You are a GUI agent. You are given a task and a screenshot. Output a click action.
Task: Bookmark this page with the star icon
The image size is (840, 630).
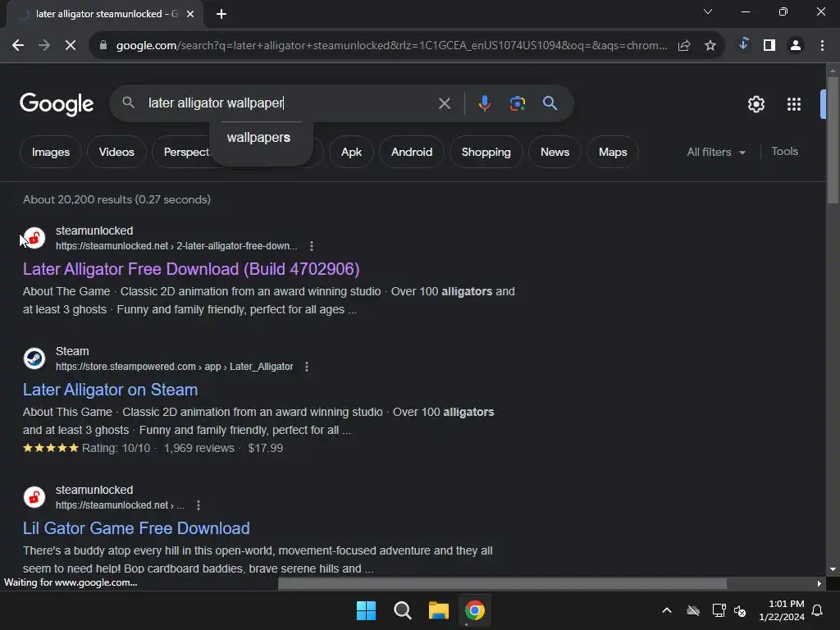[x=710, y=46]
